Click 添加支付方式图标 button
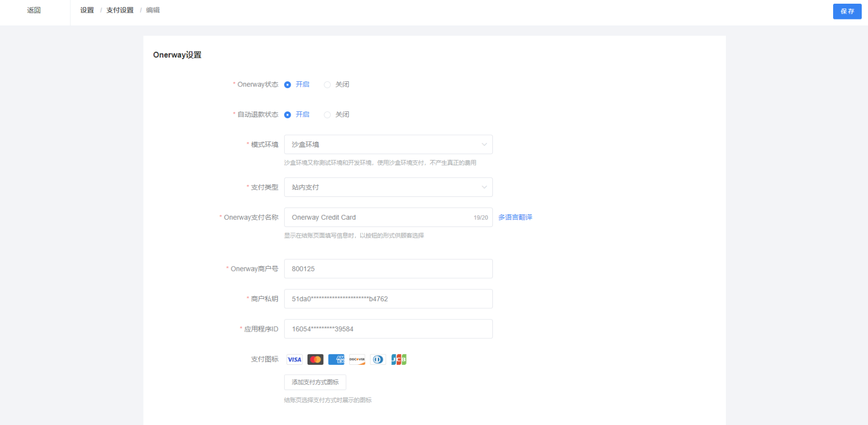 coord(315,382)
